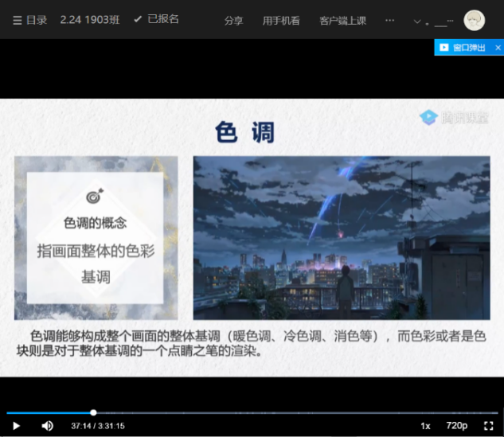Expand the chevron dropdown near avatar
Image resolution: width=504 pixels, height=437 pixels.
[x=417, y=21]
